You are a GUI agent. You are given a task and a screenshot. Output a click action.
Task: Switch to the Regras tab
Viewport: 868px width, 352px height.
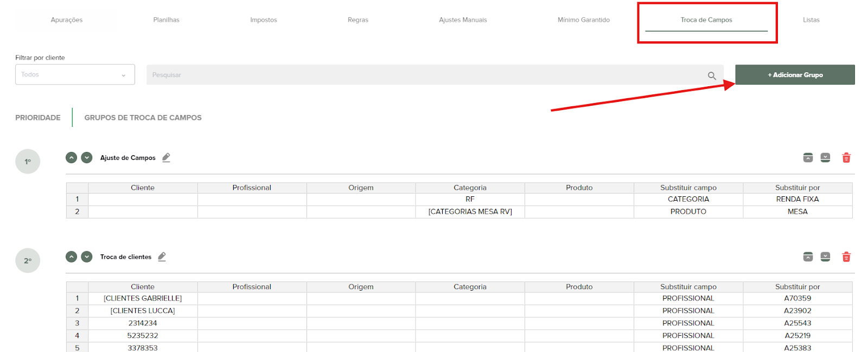pos(358,20)
